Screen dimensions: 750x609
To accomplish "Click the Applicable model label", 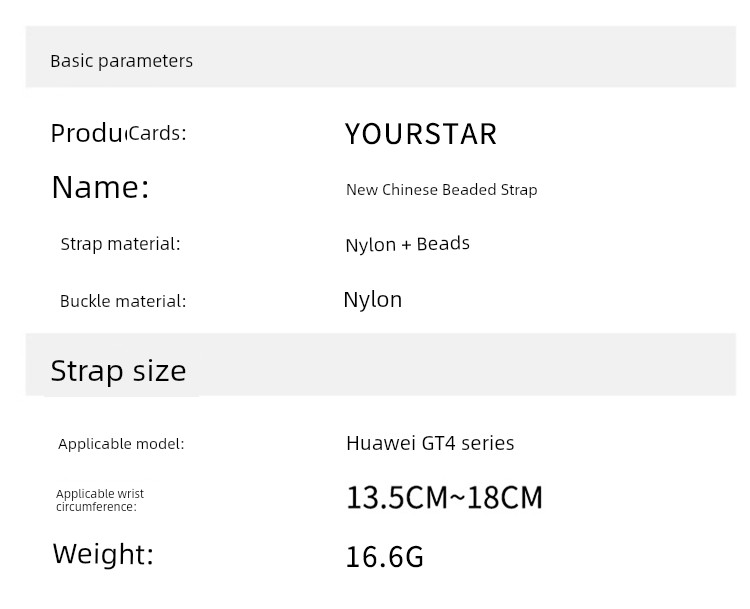I will coord(121,444).
